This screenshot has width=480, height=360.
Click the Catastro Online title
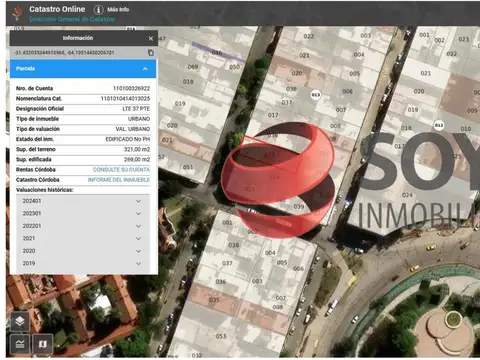click(x=57, y=9)
